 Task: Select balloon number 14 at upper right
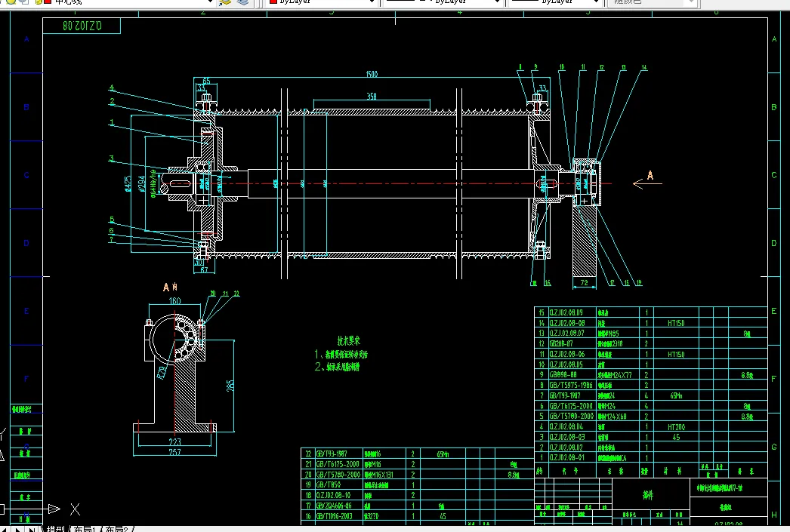pyautogui.click(x=644, y=67)
